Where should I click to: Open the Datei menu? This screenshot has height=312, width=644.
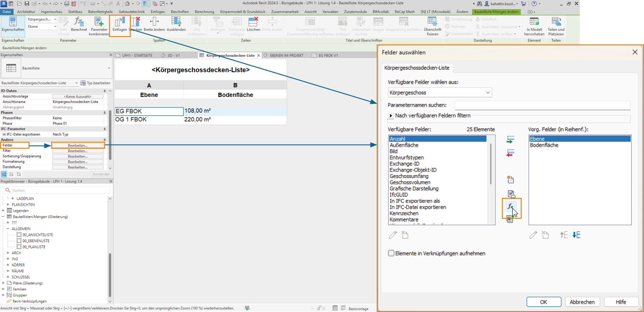[x=7, y=12]
